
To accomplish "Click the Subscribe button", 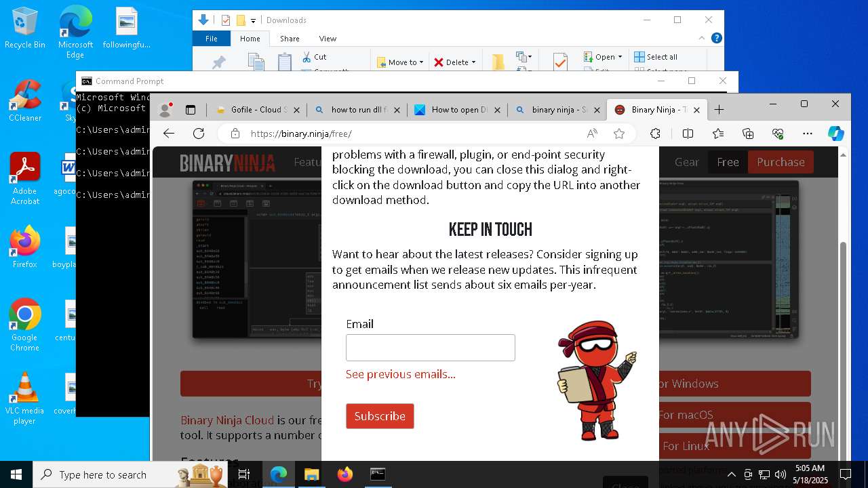I will tap(380, 416).
